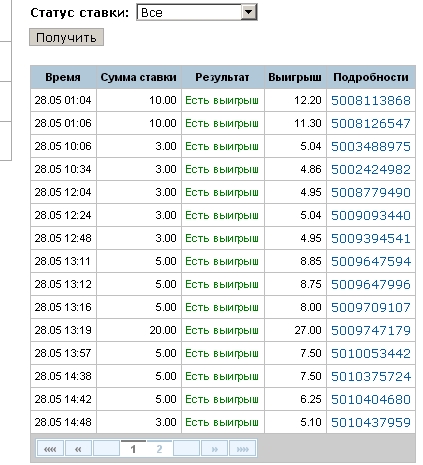Screen dimensions: 423x465
Task: Switch to page 2 in the pager
Action: (x=159, y=449)
